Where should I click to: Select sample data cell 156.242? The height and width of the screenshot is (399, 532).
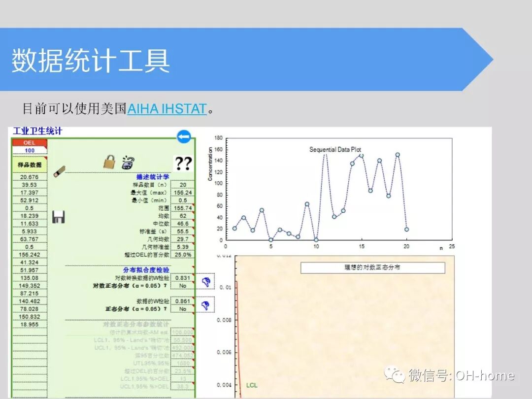[x=30, y=255]
